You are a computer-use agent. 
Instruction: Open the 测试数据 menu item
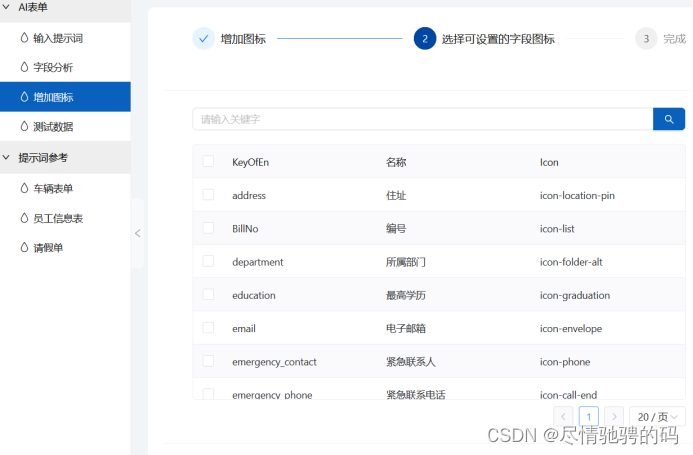tap(65, 126)
